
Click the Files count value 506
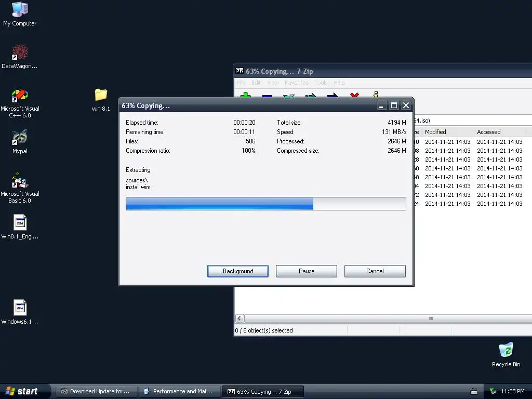[250, 141]
